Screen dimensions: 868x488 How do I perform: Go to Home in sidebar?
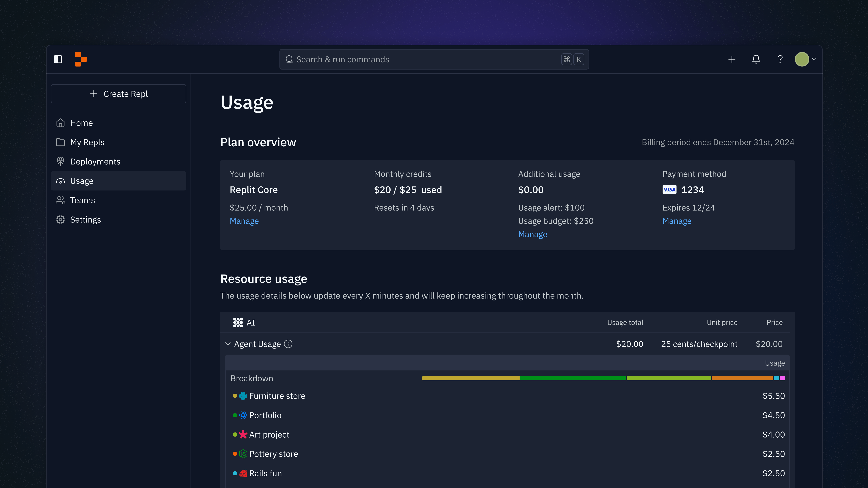point(119,123)
